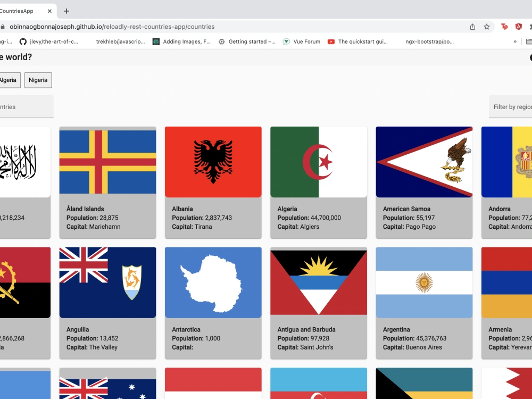Viewport: 532px width, 399px height.
Task: Open the Filter by region dropdown
Action: click(510, 107)
